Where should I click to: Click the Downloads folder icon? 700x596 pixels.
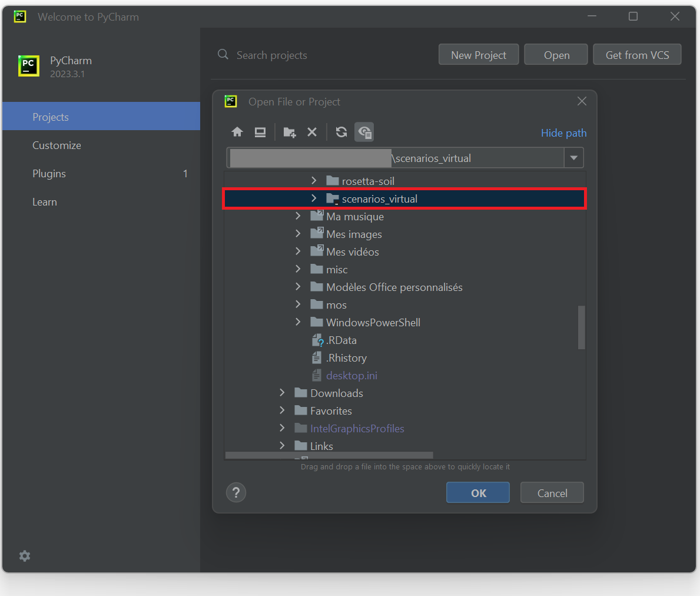301,393
